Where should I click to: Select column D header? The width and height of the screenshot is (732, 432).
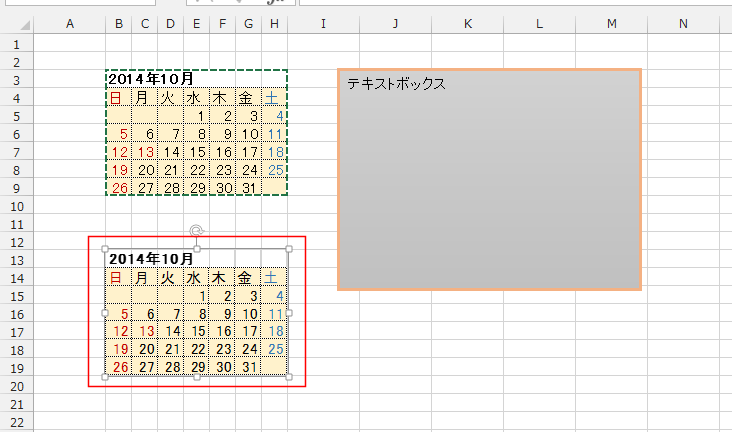(170, 24)
